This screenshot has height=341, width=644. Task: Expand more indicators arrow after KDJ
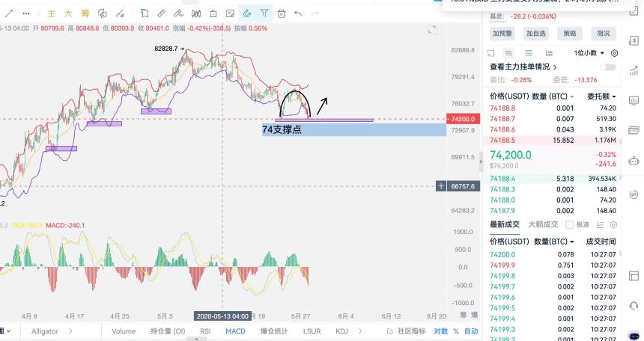[360, 331]
